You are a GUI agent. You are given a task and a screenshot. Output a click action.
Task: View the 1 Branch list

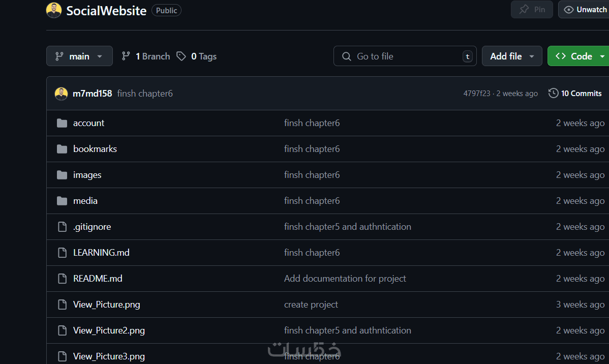pos(146,56)
